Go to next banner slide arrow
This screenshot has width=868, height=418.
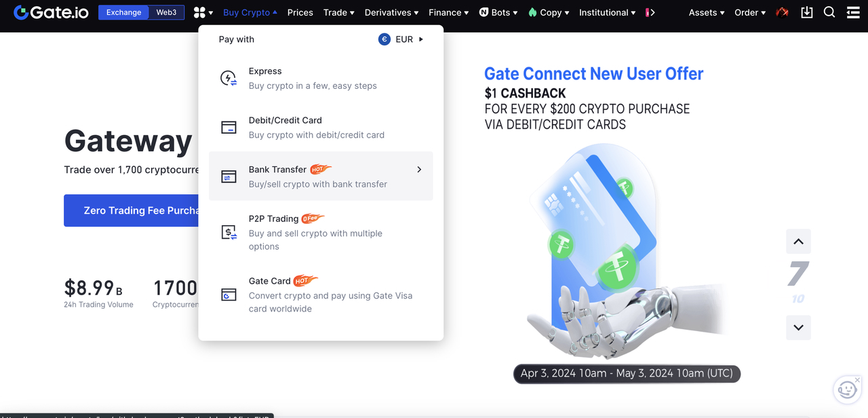798,328
